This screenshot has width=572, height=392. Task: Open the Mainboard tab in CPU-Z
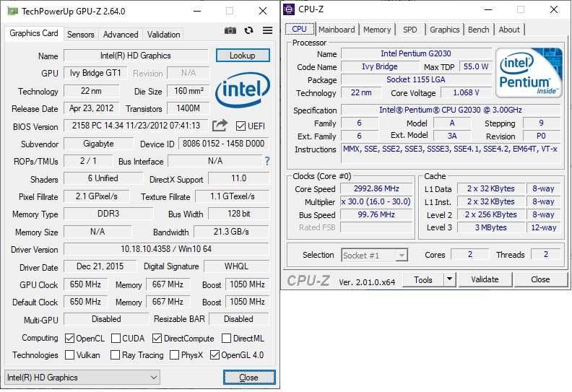[x=337, y=30]
